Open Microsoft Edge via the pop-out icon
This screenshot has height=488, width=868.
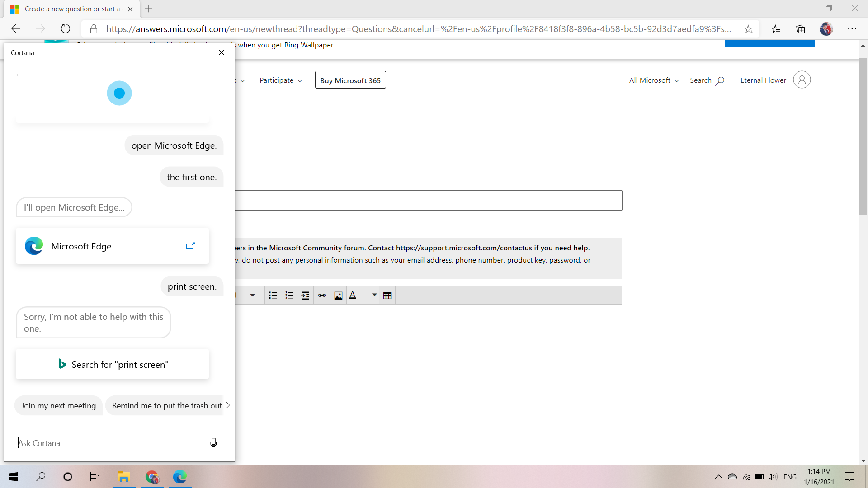tap(190, 246)
